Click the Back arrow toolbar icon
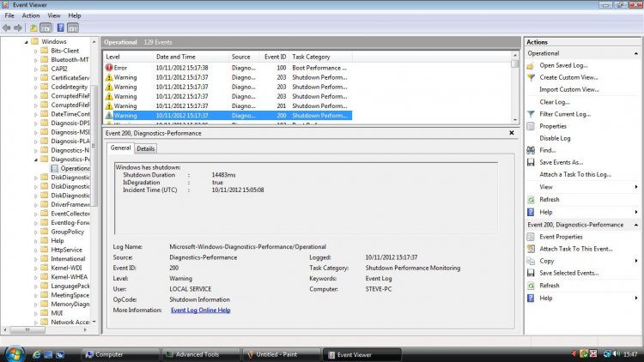This screenshot has height=362, width=644. click(x=7, y=28)
